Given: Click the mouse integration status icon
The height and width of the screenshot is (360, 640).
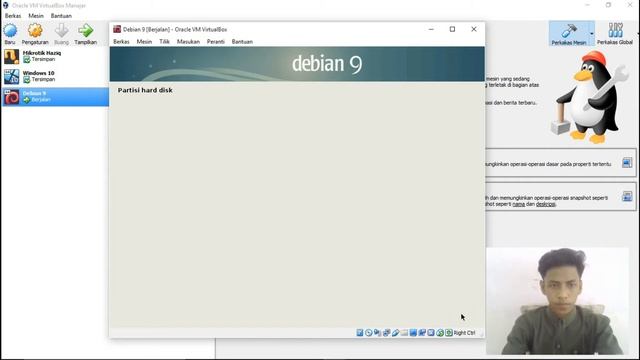Looking at the screenshot, I should click(440, 333).
